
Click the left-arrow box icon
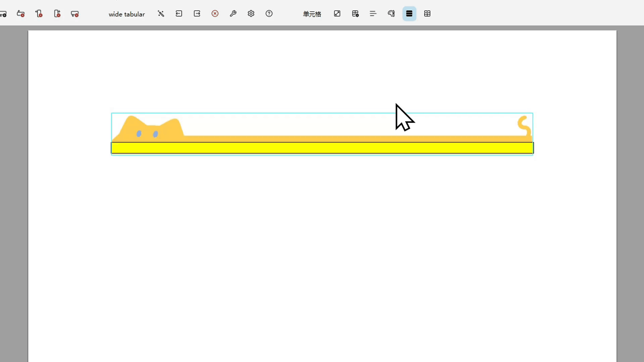(179, 14)
